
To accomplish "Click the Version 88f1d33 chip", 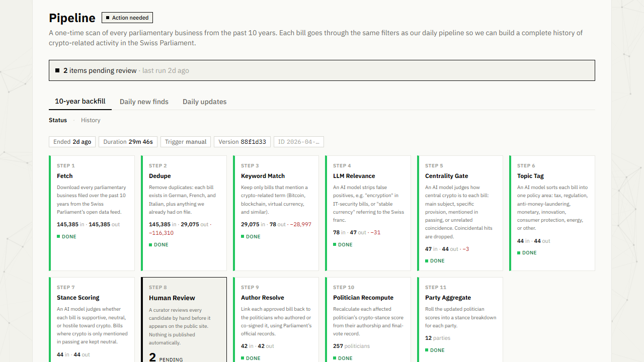I will (x=243, y=142).
